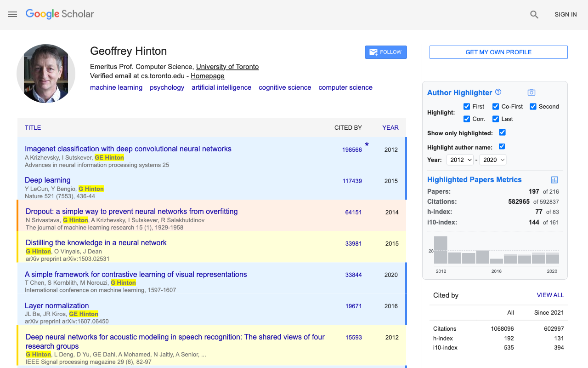The height and width of the screenshot is (368, 588).
Task: Click the Author Highlighter camera icon
Action: click(531, 92)
